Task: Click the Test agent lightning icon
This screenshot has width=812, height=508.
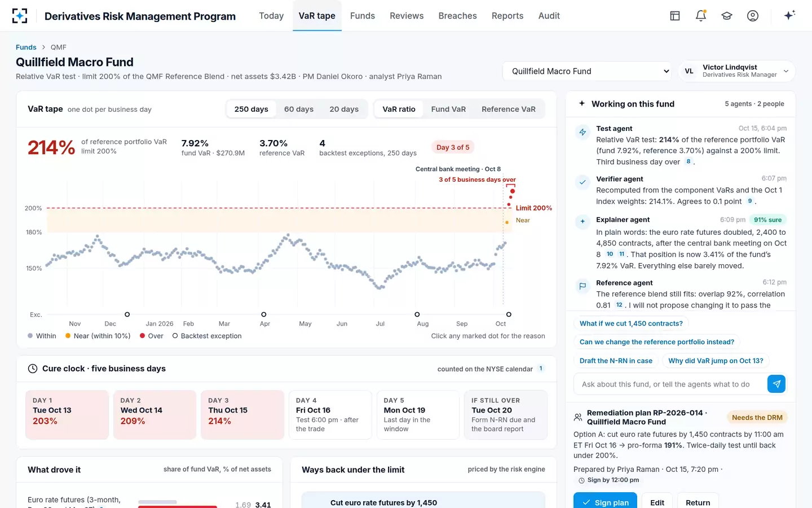Action: (582, 132)
